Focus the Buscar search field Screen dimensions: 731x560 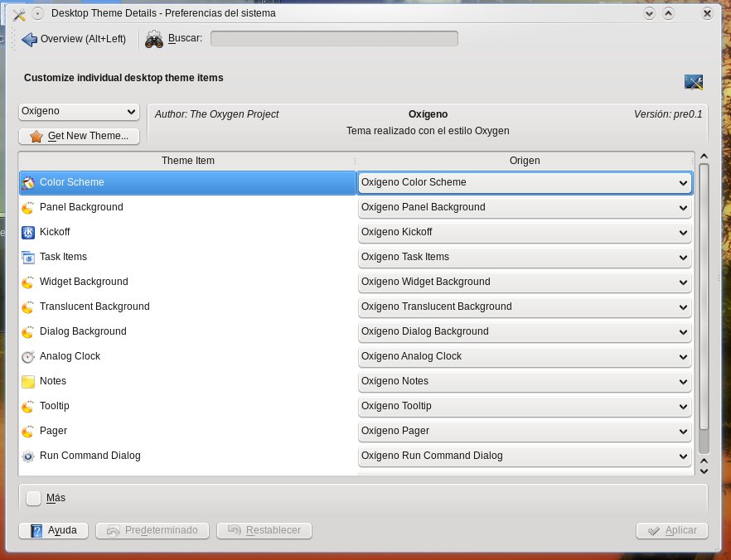point(334,39)
